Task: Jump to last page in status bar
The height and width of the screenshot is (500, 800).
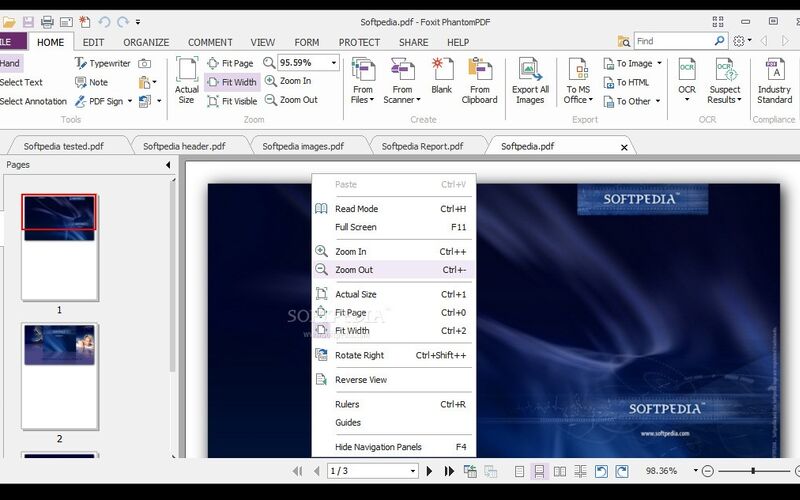Action: click(449, 471)
